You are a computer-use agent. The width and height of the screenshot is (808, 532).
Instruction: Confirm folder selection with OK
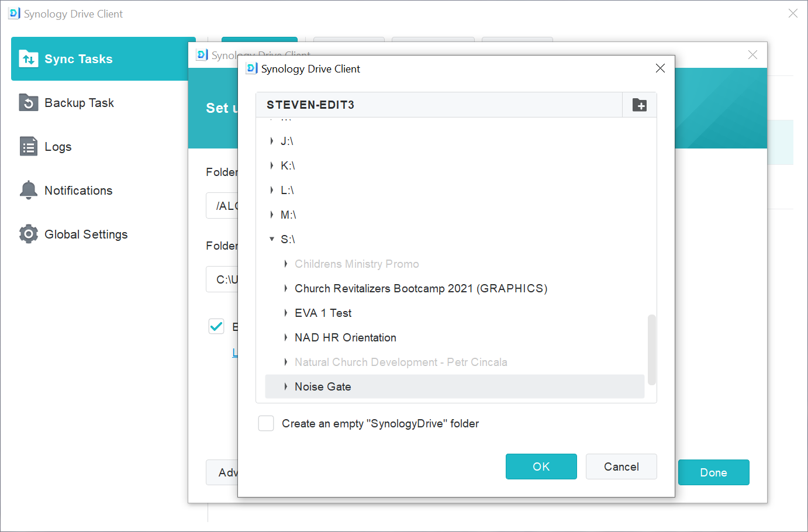pyautogui.click(x=541, y=467)
